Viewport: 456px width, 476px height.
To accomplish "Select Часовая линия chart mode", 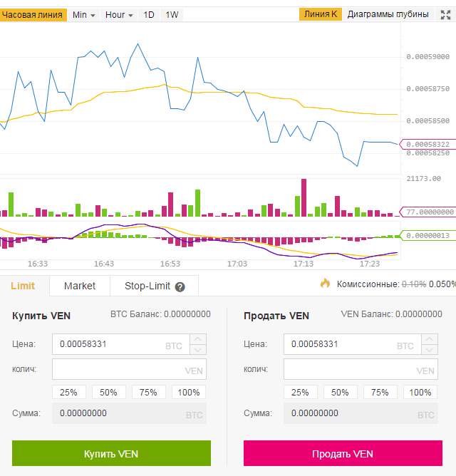I will [33, 14].
